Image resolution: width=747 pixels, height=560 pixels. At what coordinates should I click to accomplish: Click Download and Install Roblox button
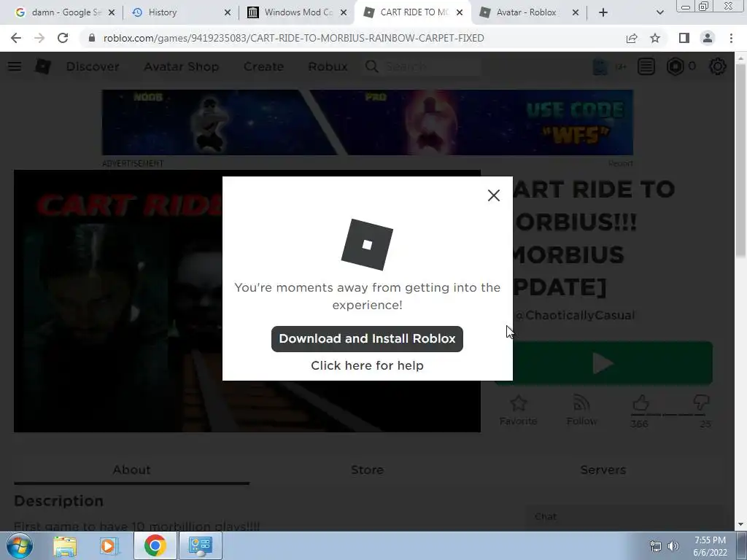tap(367, 338)
